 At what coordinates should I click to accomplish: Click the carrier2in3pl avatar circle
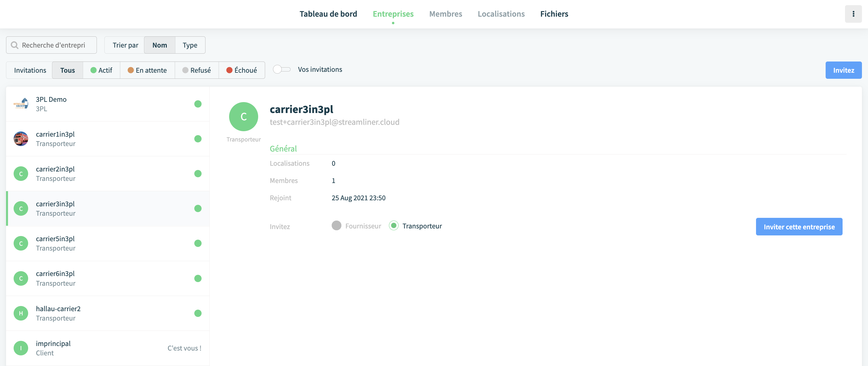(21, 174)
